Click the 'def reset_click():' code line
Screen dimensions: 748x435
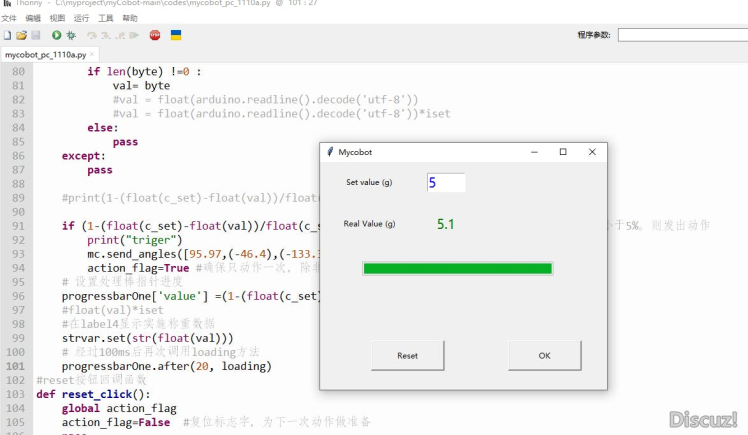(93, 394)
